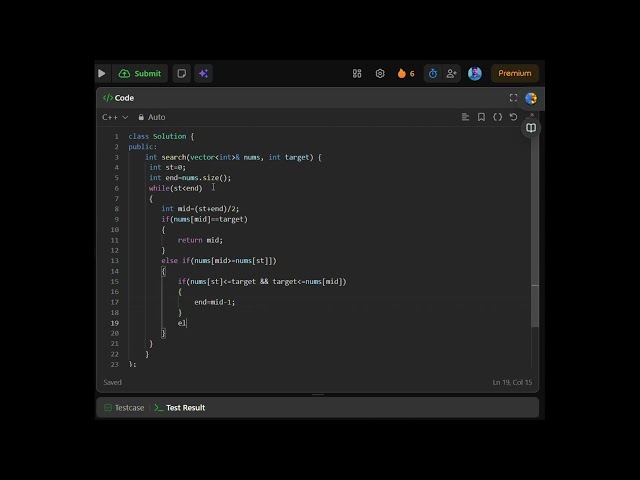The width and height of the screenshot is (640, 480).
Task: Click the Premium button
Action: click(x=515, y=73)
